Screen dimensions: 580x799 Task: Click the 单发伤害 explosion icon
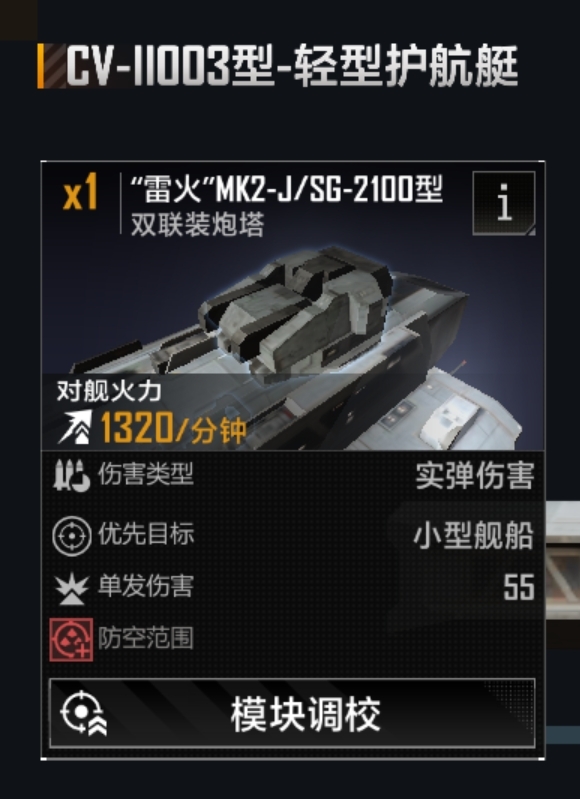tap(71, 588)
